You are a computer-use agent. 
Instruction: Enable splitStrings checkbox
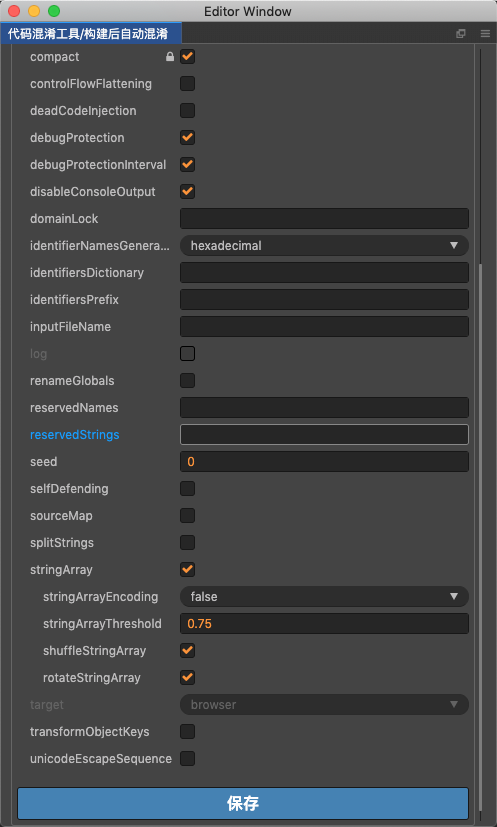[187, 542]
